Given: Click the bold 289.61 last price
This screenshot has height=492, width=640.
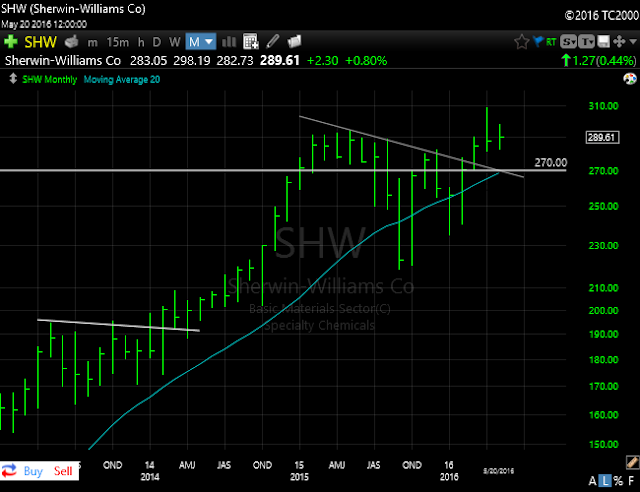Looking at the screenshot, I should (x=280, y=60).
